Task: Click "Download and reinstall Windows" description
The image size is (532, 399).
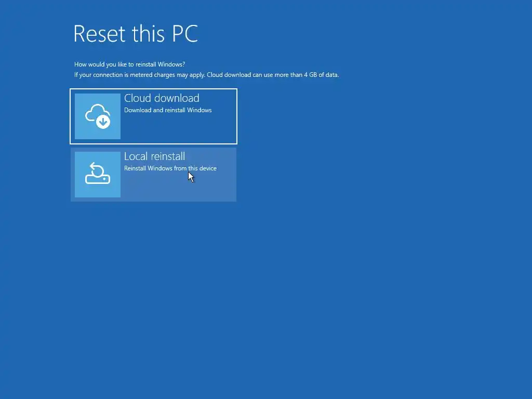Action: pyautogui.click(x=168, y=110)
